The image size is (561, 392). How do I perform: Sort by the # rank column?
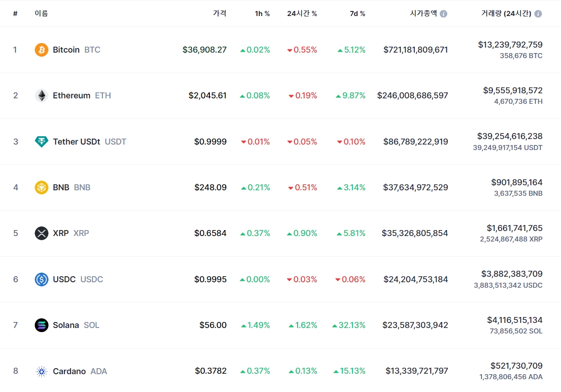point(15,14)
